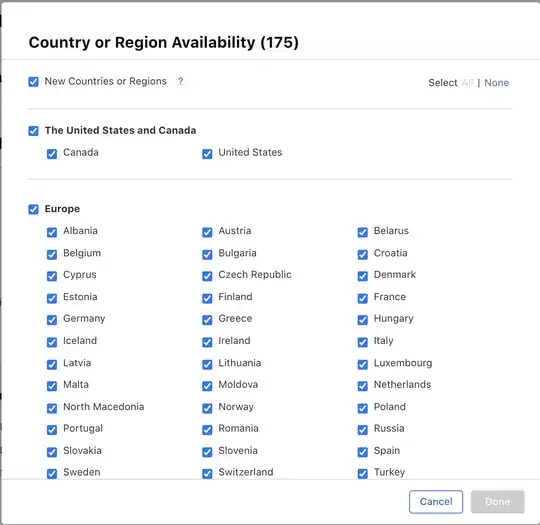540x525 pixels.
Task: Uncheck New Countries or Regions checkbox
Action: tap(33, 82)
